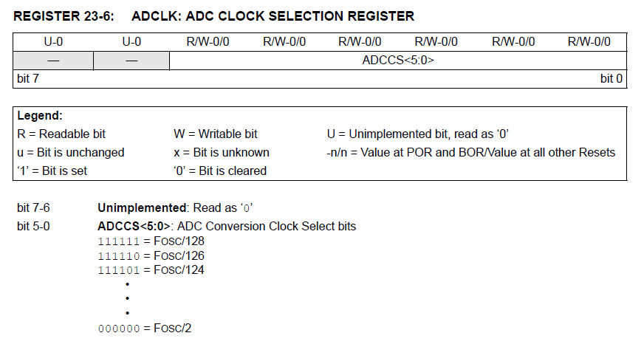Click the Legend heading
Viewport: 644px width, 347px height.
pyautogui.click(x=40, y=115)
